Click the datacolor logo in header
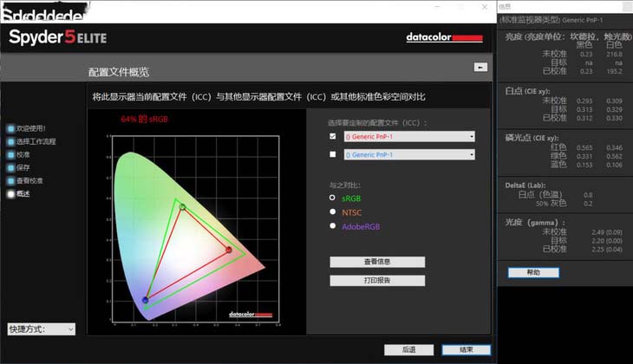The height and width of the screenshot is (364, 633). click(445, 37)
